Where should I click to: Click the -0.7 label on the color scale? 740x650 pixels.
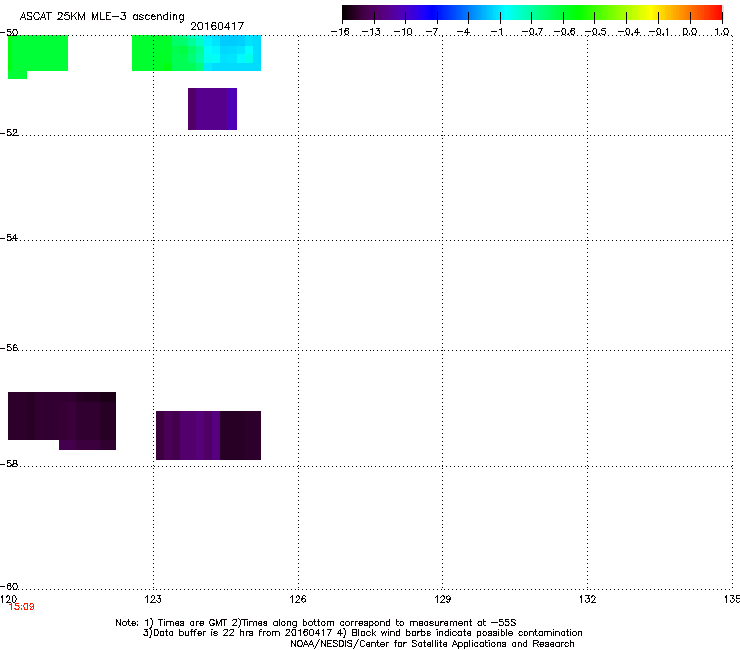[532, 32]
